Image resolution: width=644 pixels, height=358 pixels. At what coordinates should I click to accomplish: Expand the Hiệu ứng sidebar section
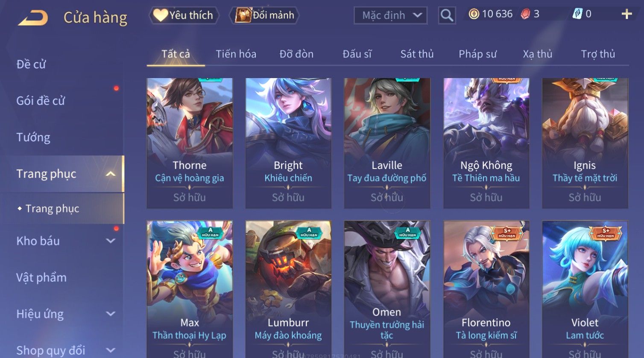coord(111,314)
